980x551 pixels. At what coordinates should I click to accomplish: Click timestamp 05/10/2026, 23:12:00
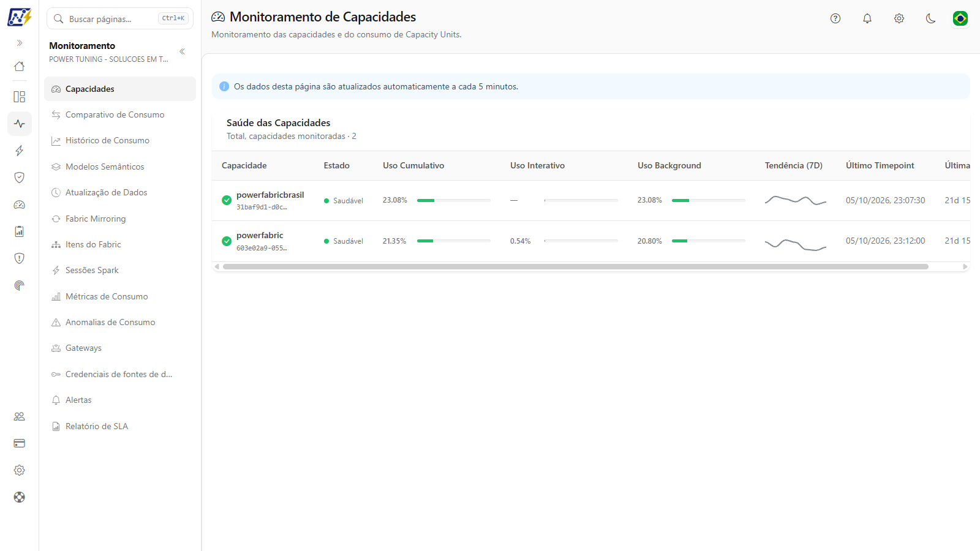pyautogui.click(x=886, y=241)
